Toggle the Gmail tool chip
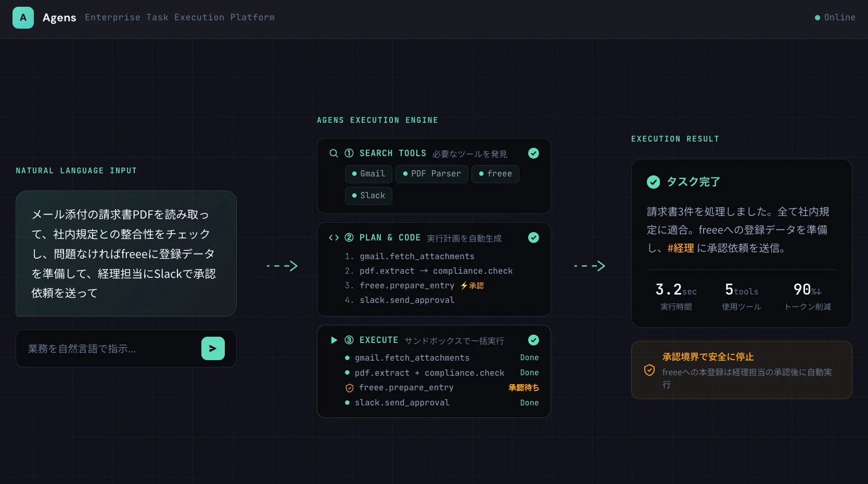868x484 pixels. click(368, 174)
